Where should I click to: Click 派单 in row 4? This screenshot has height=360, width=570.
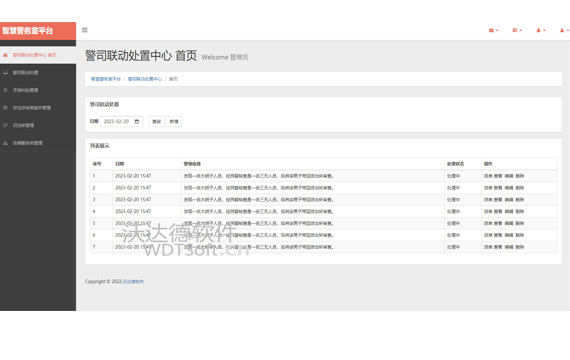point(488,212)
